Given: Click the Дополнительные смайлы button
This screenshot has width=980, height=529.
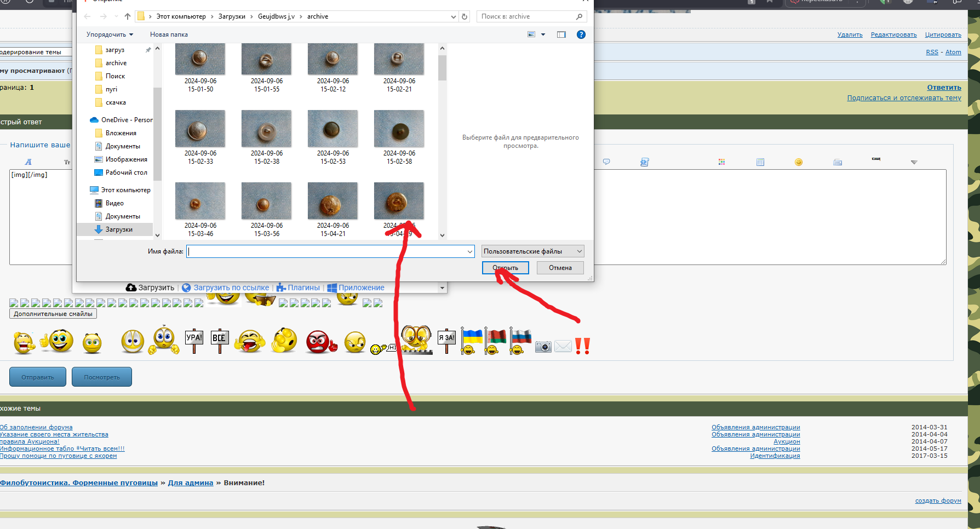Looking at the screenshot, I should point(53,314).
